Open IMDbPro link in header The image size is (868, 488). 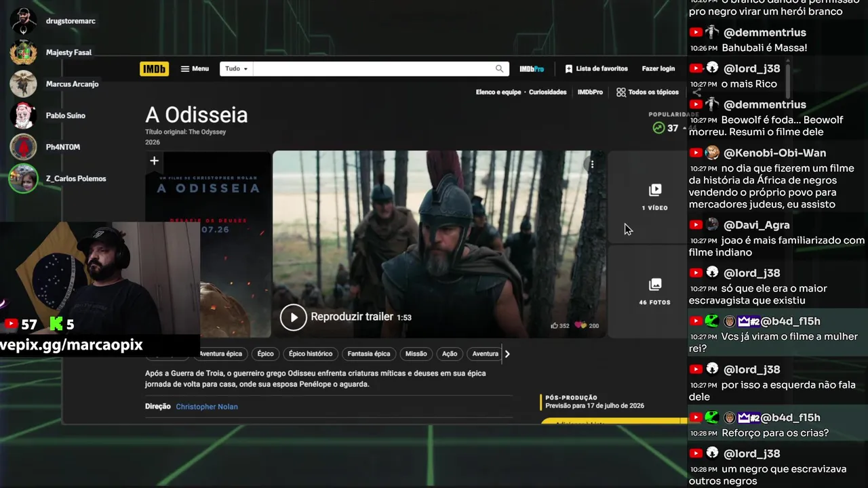[x=532, y=68]
